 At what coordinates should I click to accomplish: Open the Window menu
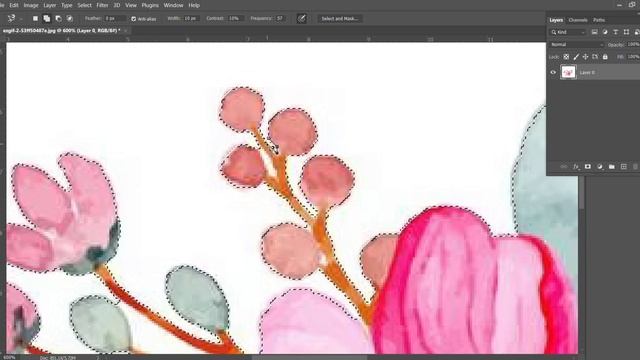[x=173, y=5]
